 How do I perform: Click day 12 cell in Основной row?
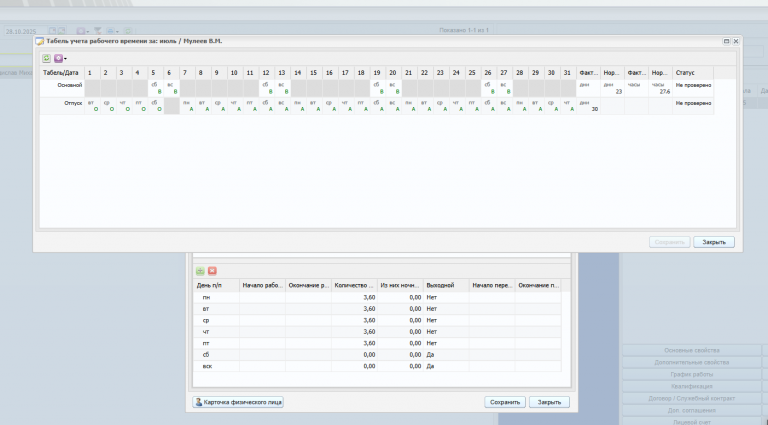click(x=267, y=88)
